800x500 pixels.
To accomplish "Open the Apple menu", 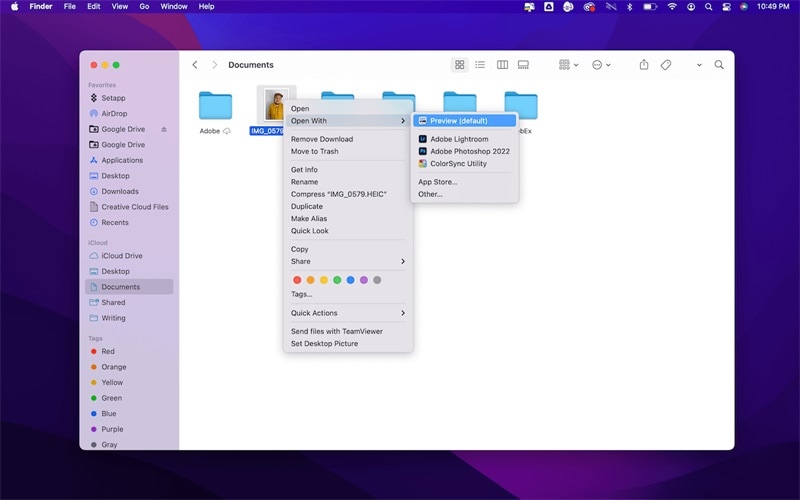I will [x=14, y=7].
